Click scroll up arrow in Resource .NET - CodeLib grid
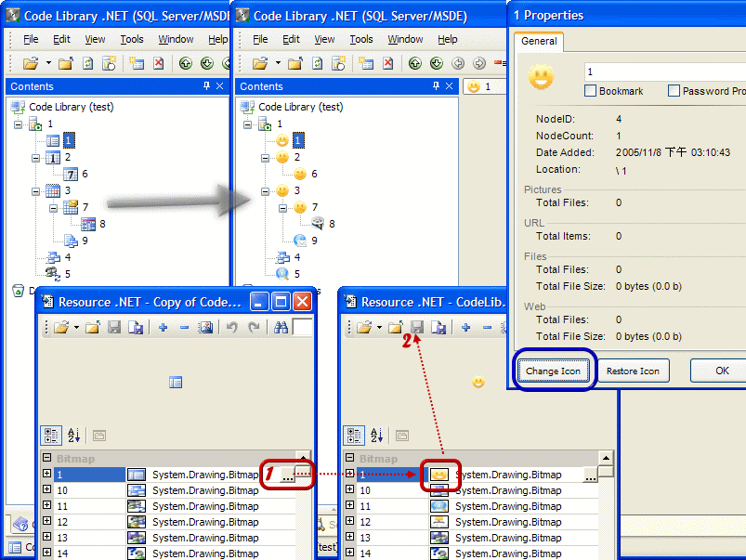746x560 pixels. click(606, 458)
